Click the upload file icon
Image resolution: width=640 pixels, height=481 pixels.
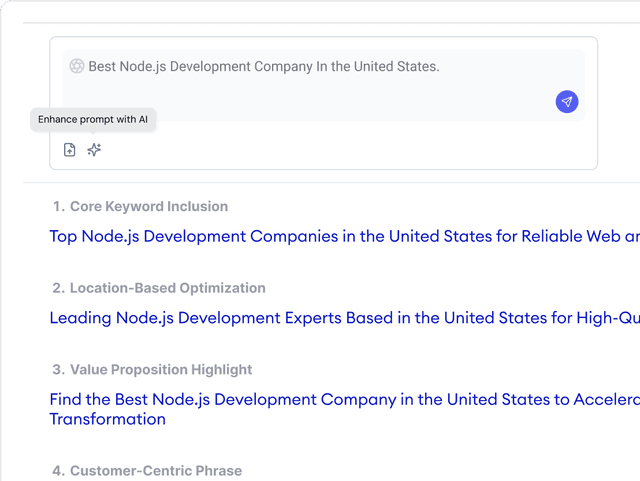tap(70, 150)
